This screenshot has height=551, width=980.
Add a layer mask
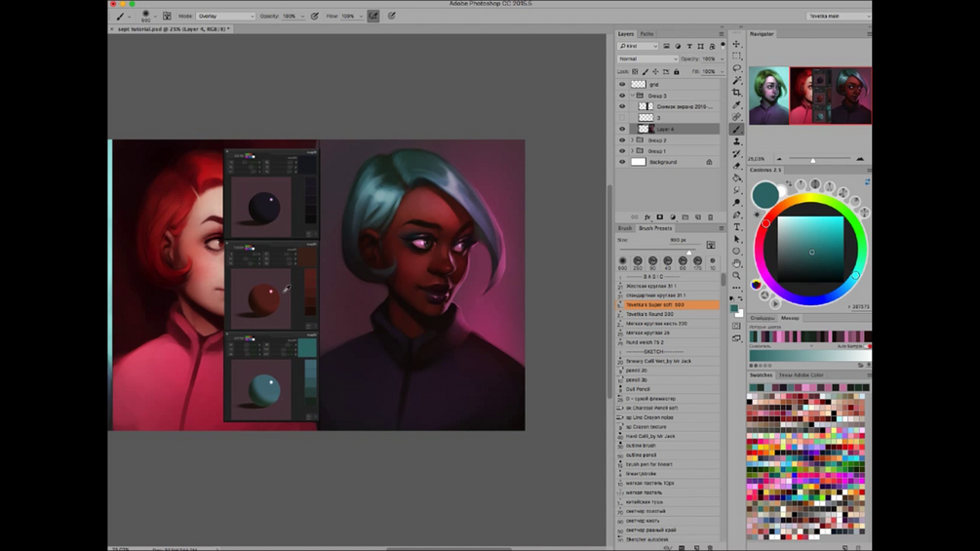pos(659,217)
